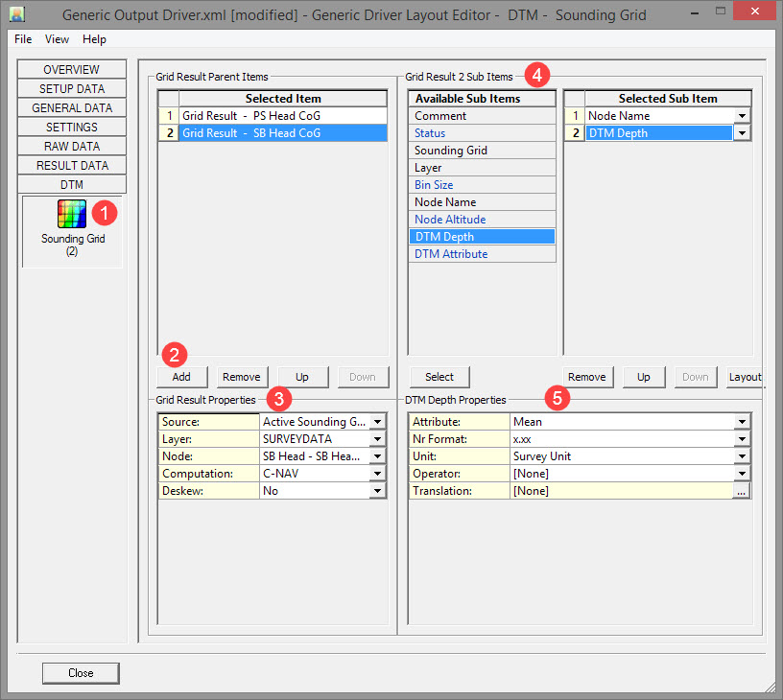Open the Computation dropdown showing C-NAV
The height and width of the screenshot is (700, 783).
(x=378, y=474)
